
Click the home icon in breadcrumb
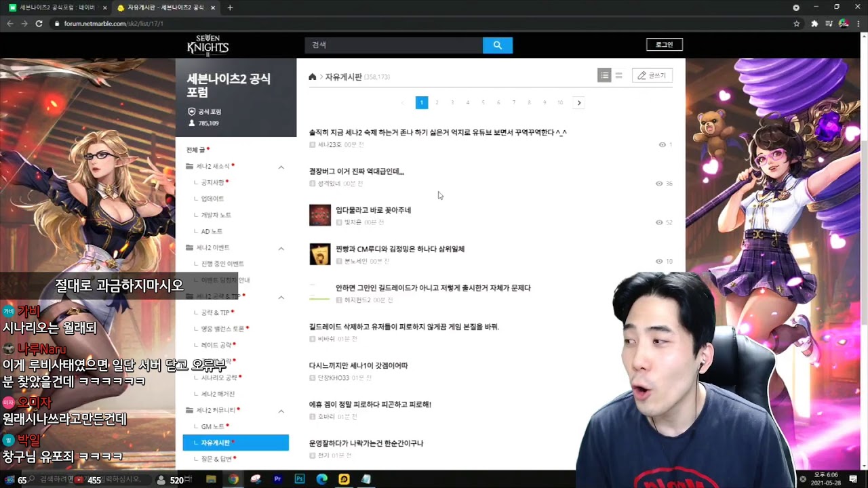point(313,77)
